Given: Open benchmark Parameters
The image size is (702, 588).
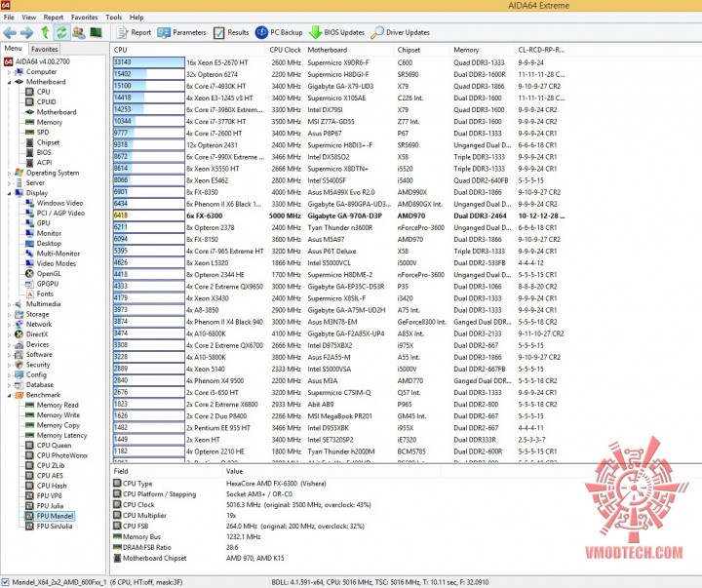Looking at the screenshot, I should tap(181, 33).
